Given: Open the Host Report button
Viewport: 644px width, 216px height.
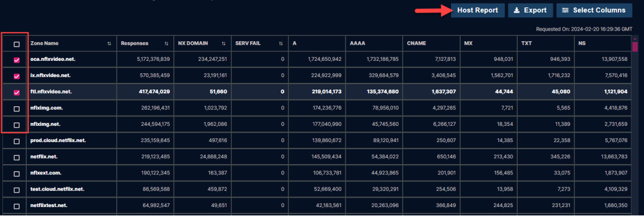Looking at the screenshot, I should (478, 10).
